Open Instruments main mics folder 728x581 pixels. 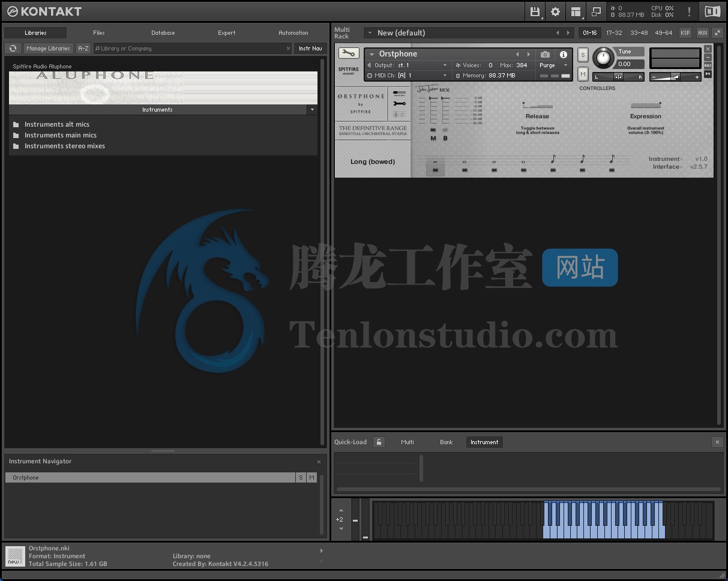click(60, 135)
